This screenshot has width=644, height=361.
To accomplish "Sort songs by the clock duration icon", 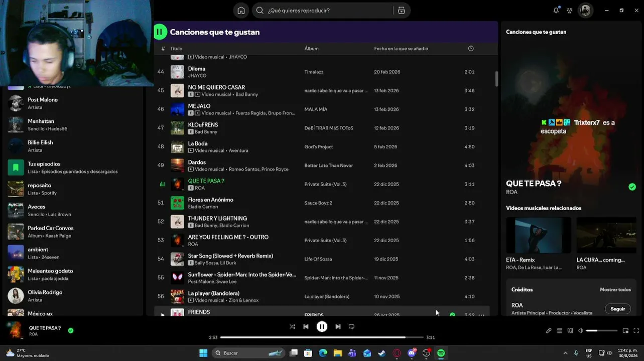I will pyautogui.click(x=471, y=49).
